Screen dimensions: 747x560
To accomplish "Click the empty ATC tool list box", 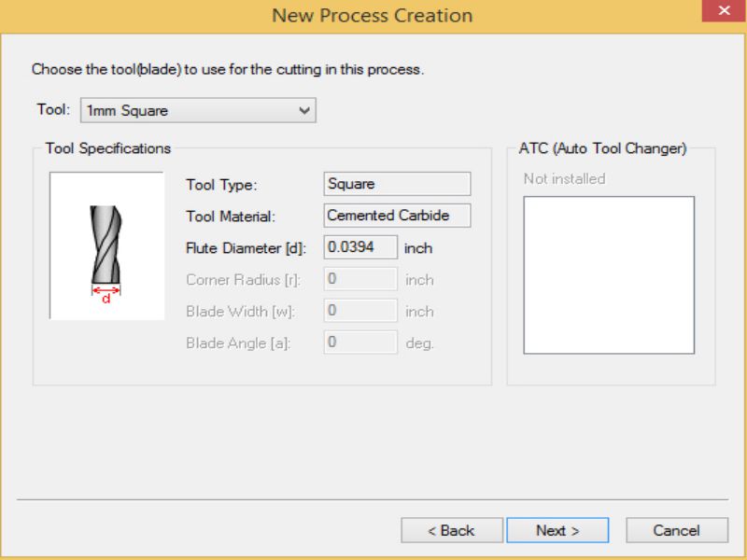I will pos(609,274).
